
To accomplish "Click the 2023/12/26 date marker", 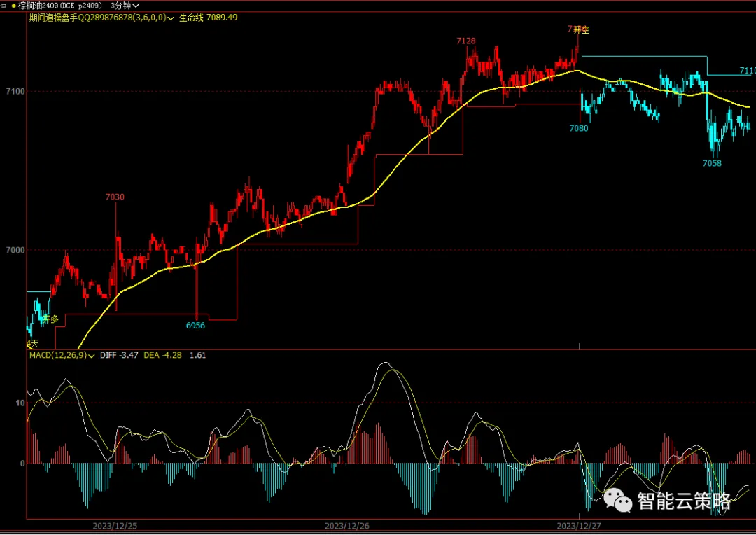I will click(347, 525).
